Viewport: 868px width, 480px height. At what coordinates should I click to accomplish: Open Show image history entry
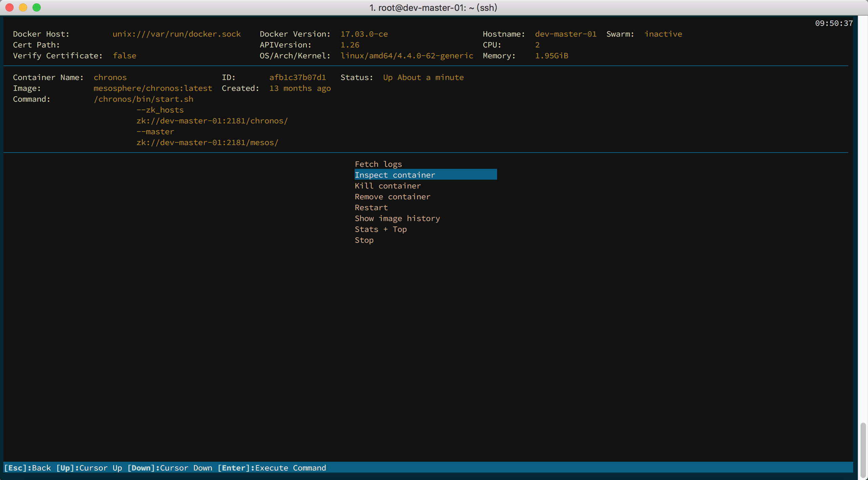(397, 218)
